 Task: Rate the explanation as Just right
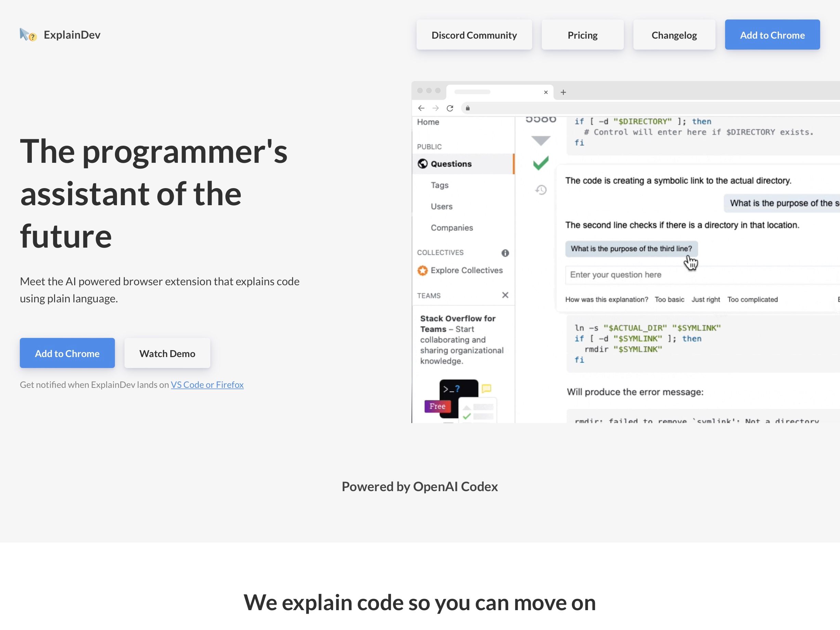(705, 299)
